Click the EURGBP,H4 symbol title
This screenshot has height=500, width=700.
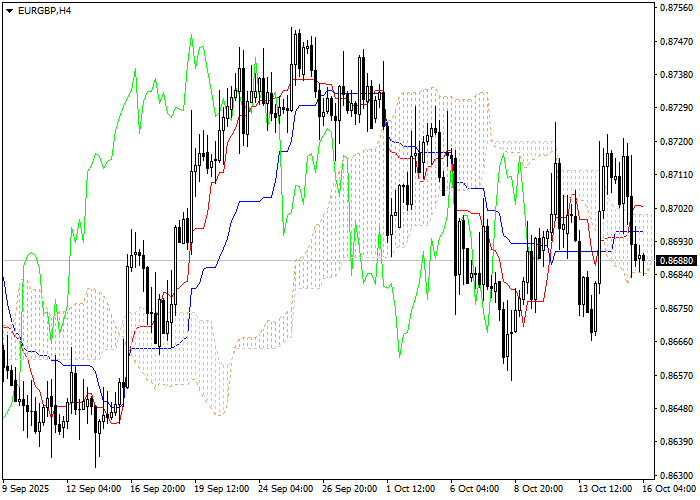[x=45, y=10]
